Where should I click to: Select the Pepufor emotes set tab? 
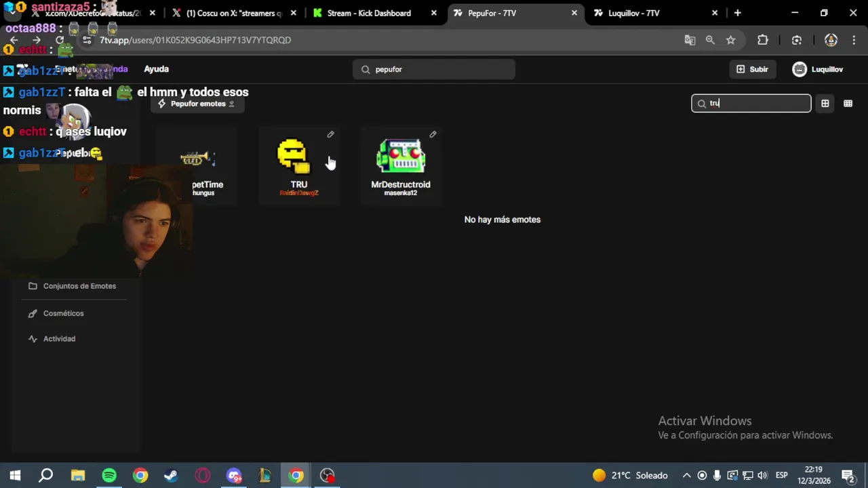[x=197, y=104]
